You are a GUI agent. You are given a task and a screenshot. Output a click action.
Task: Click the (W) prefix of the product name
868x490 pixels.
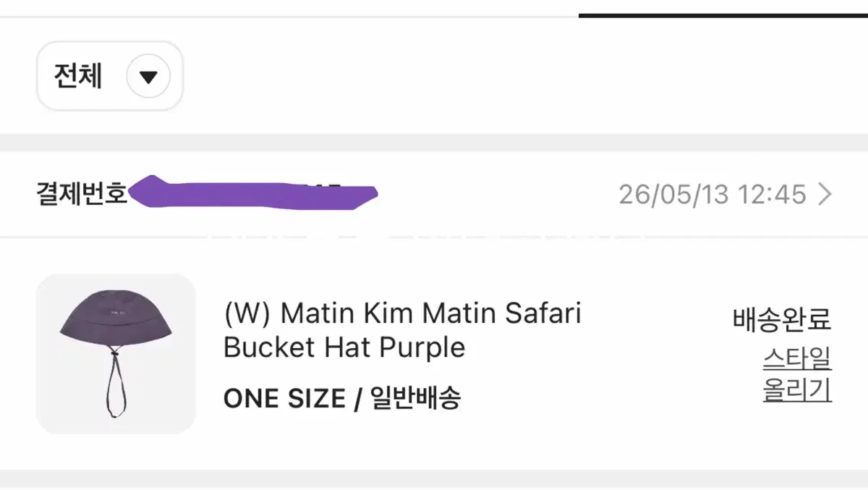pyautogui.click(x=247, y=314)
